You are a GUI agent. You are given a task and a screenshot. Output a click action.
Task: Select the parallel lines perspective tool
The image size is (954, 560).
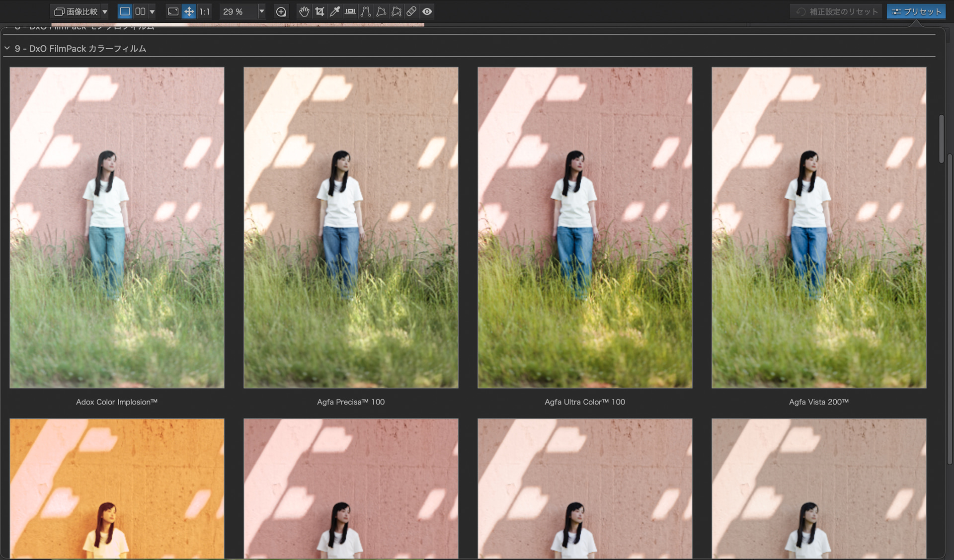point(366,11)
